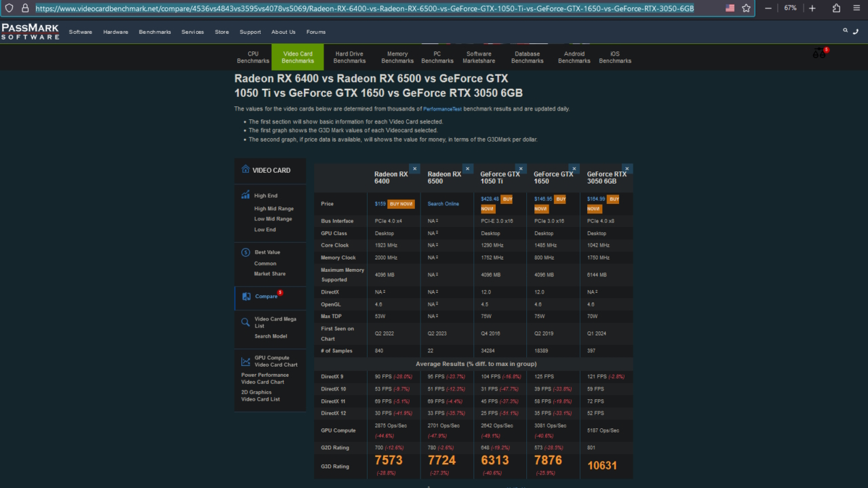Click the PassMark Software logo
The width and height of the screenshot is (868, 488).
(x=30, y=32)
